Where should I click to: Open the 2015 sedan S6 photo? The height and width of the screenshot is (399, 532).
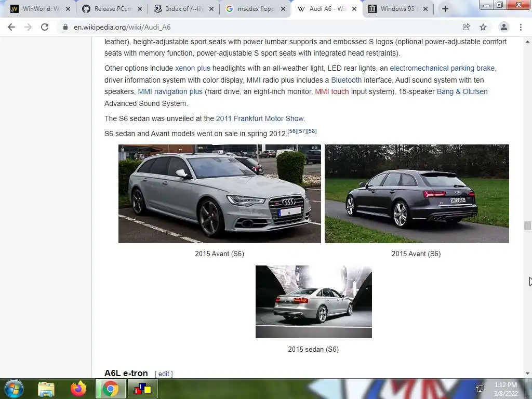tap(313, 302)
